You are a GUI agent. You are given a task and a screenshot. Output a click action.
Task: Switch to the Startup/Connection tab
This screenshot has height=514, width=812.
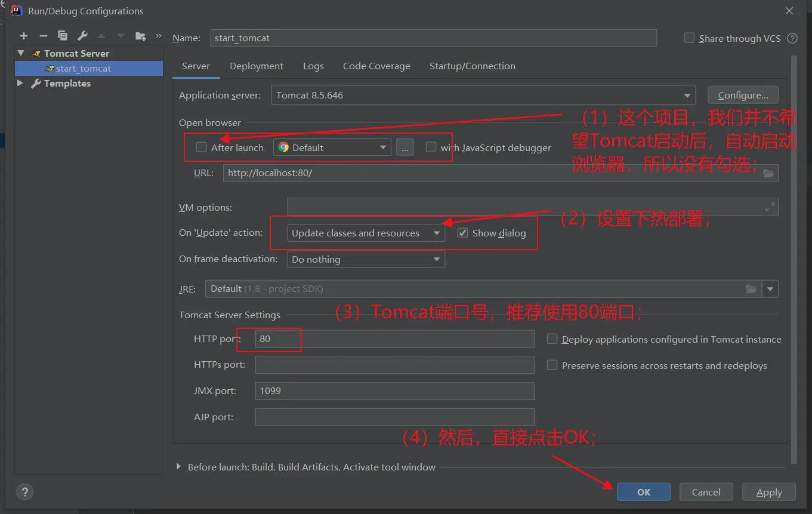tap(472, 66)
